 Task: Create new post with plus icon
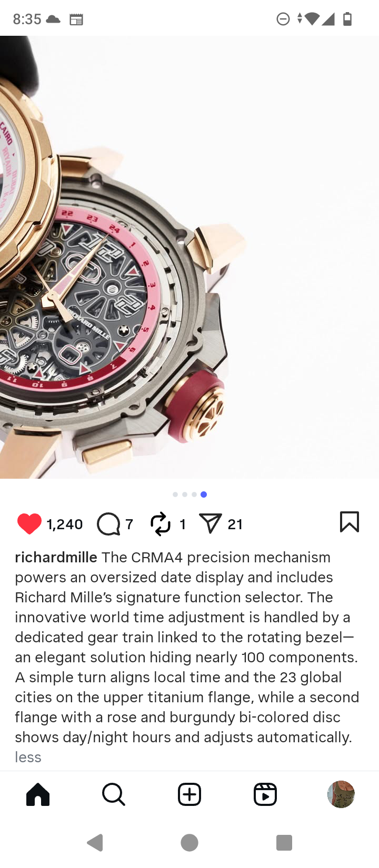pyautogui.click(x=189, y=794)
